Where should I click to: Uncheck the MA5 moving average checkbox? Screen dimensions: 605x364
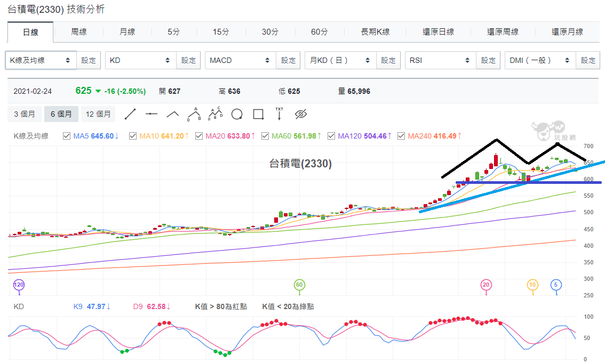pyautogui.click(x=66, y=136)
